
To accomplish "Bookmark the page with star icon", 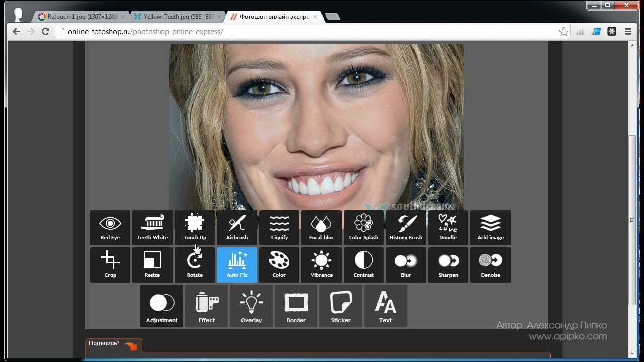I will pyautogui.click(x=563, y=32).
